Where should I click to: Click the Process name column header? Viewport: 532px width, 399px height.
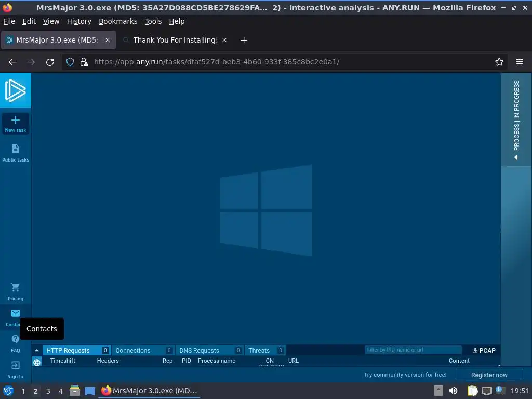tap(217, 361)
